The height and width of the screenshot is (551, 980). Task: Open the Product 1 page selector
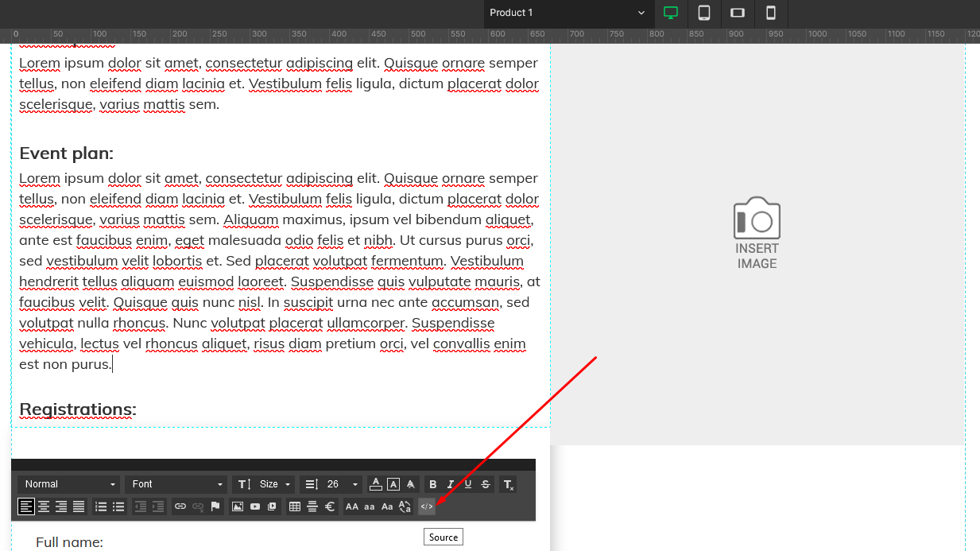click(567, 13)
